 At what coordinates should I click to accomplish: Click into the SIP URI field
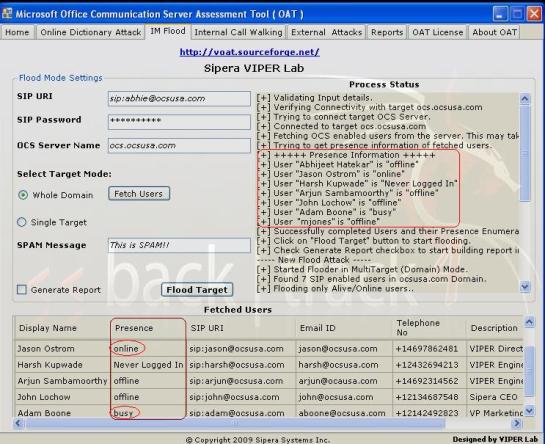(179, 99)
